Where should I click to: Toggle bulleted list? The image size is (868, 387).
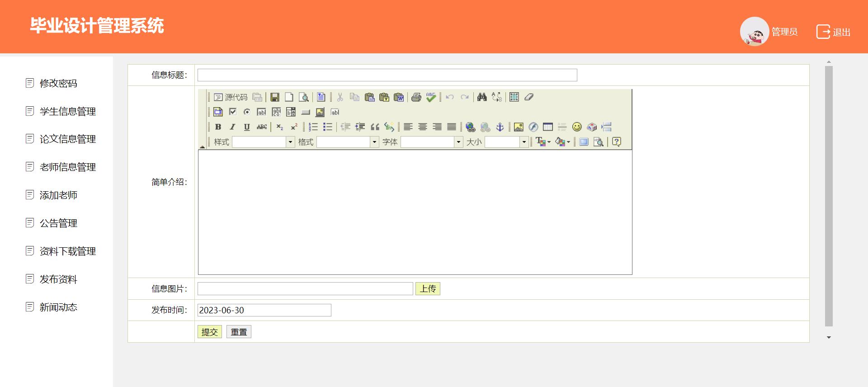pos(328,127)
